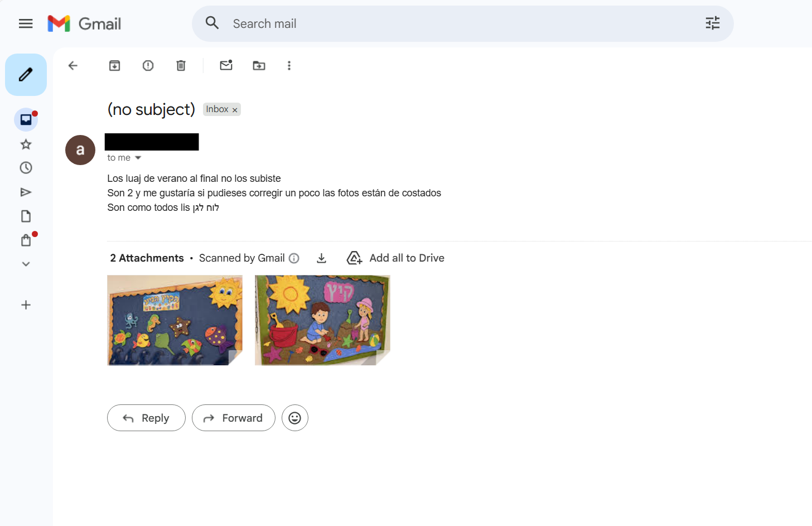
Task: Open the Move to folder icon
Action: click(x=259, y=65)
